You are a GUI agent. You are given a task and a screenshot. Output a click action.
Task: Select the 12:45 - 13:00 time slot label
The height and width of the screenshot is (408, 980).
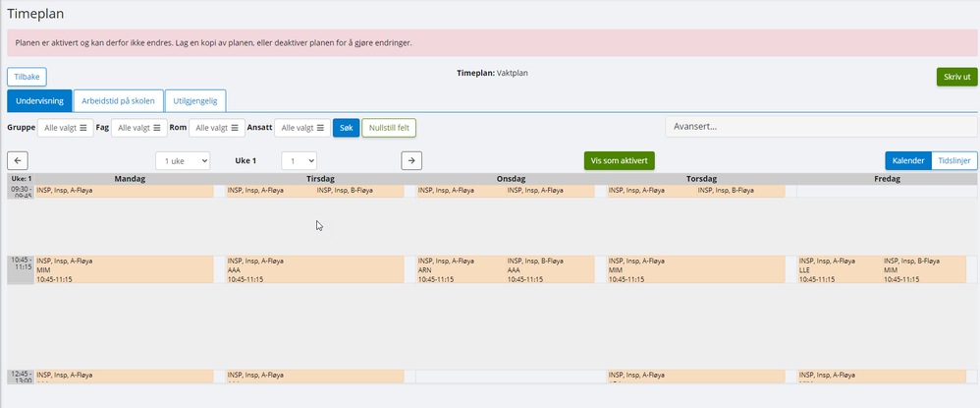(22, 377)
